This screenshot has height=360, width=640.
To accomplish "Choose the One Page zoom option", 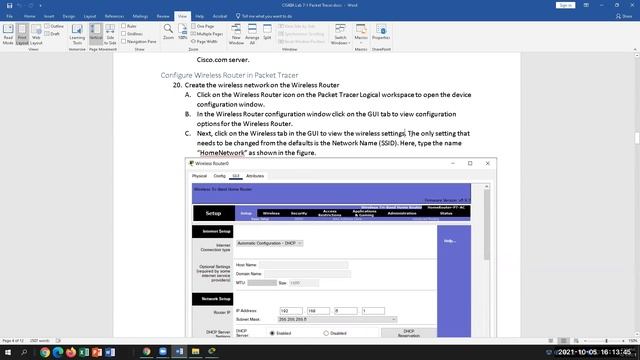I will (x=202, y=26).
